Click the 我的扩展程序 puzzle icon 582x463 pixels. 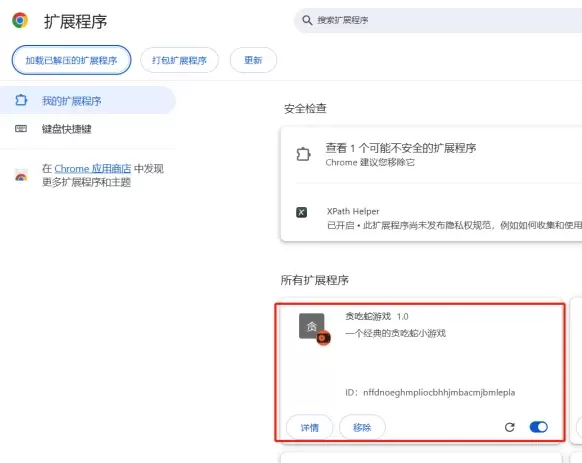[x=21, y=100]
